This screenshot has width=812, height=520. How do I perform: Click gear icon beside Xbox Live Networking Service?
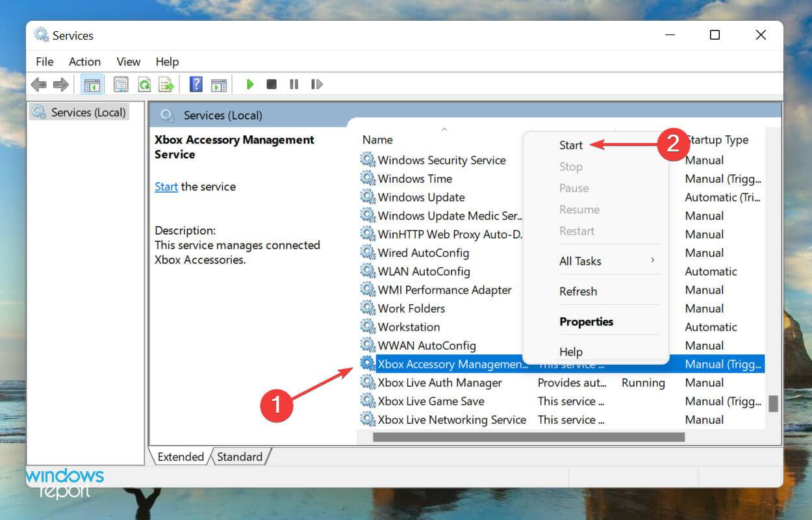[x=368, y=419]
